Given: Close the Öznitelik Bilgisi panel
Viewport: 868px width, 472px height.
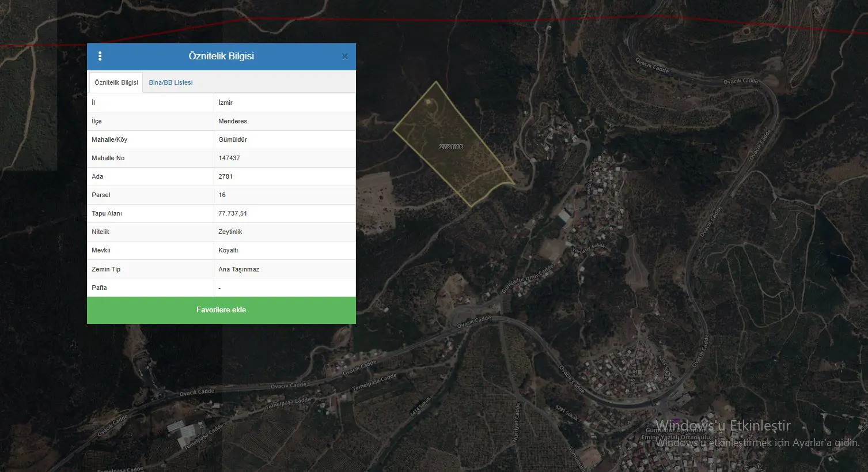Looking at the screenshot, I should 344,56.
